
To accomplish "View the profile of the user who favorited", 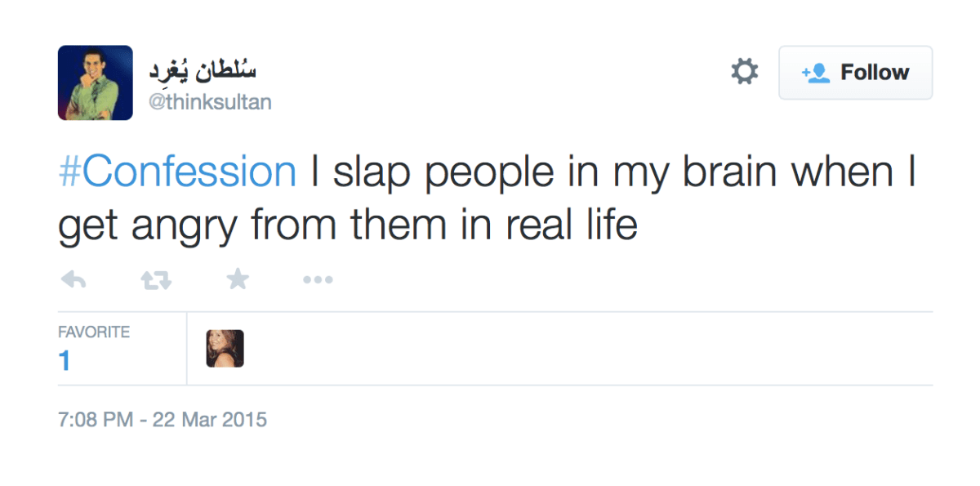I will (x=225, y=348).
